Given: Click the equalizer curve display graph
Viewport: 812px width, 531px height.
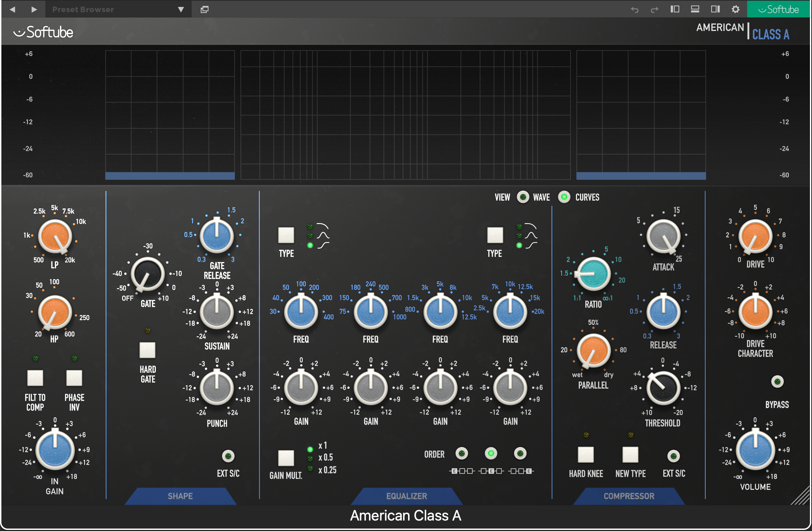Looking at the screenshot, I should (405, 115).
